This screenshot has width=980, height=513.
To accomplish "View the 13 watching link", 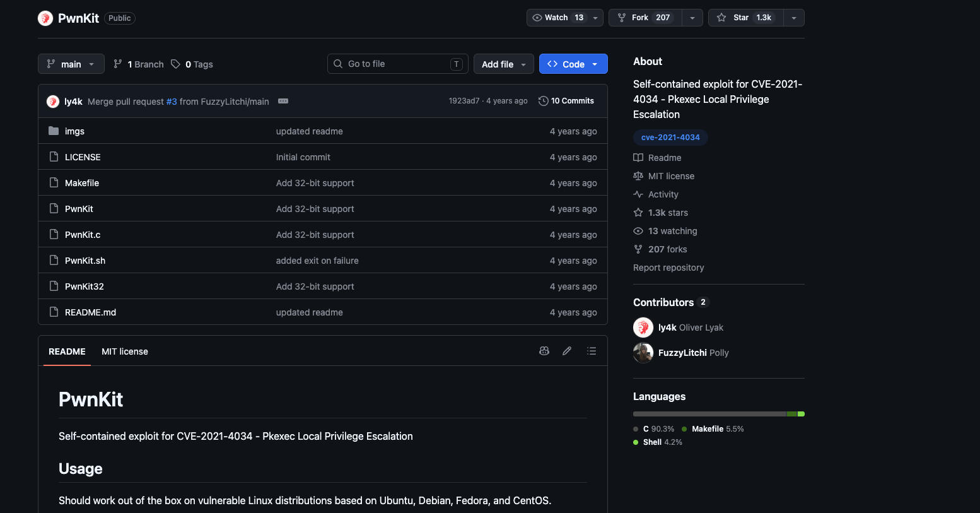I will [x=665, y=231].
